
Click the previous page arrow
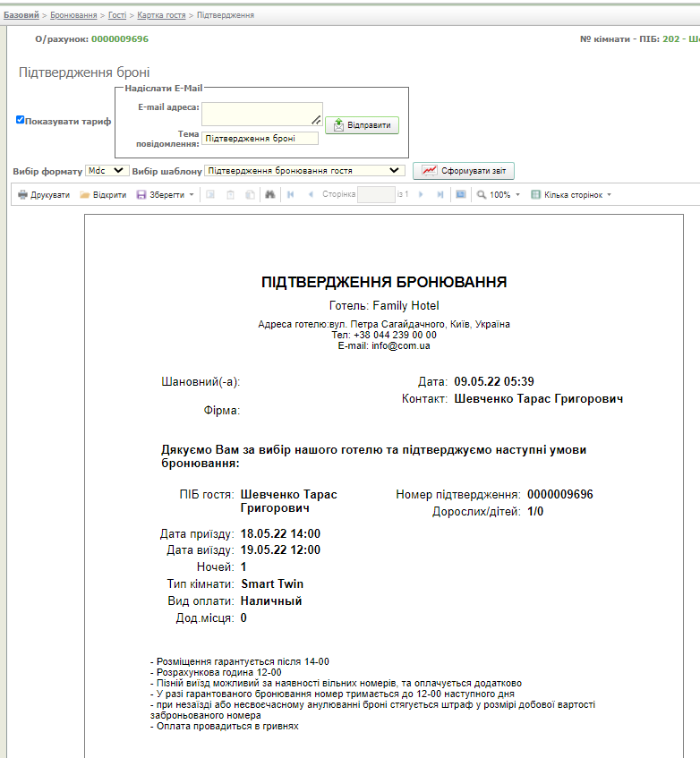(x=311, y=194)
